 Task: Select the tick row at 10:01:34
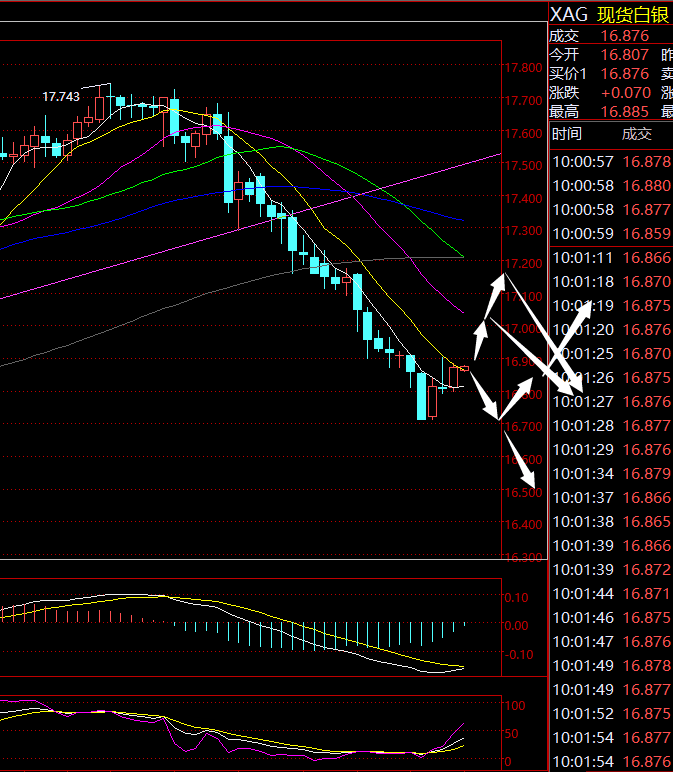point(611,474)
